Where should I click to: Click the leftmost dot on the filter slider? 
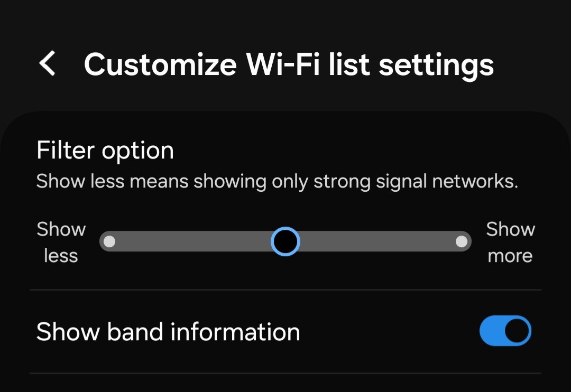(x=109, y=241)
